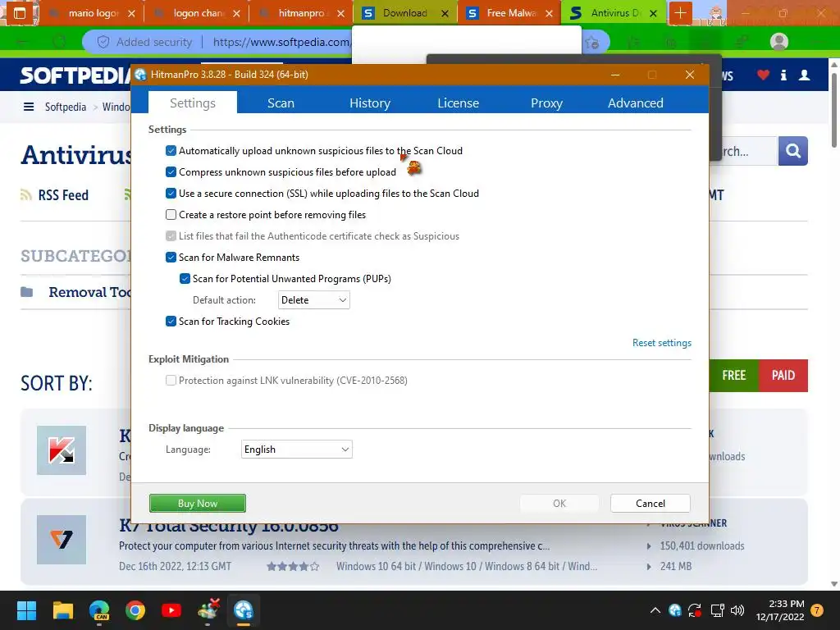
Task: Click the Reset settings link
Action: click(662, 343)
